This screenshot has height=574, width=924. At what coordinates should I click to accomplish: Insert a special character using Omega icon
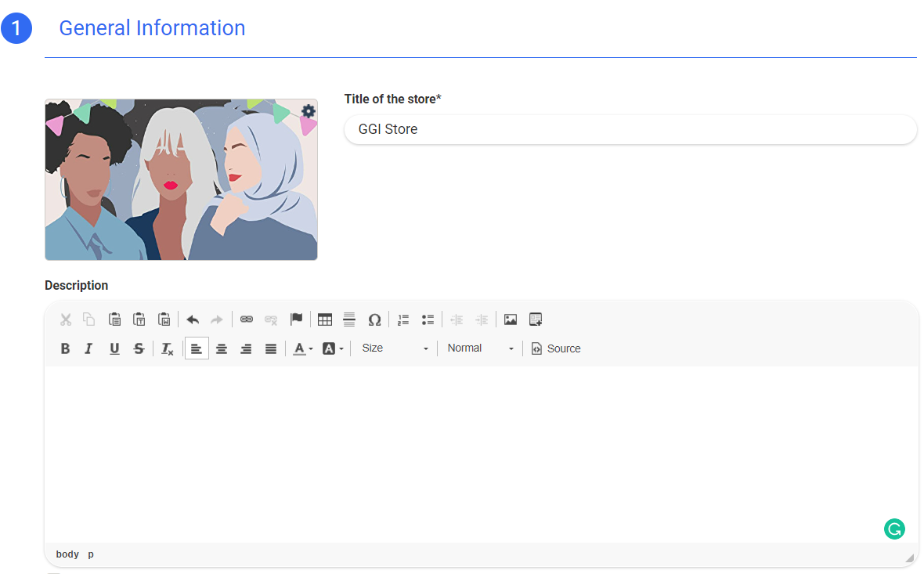[x=374, y=319]
